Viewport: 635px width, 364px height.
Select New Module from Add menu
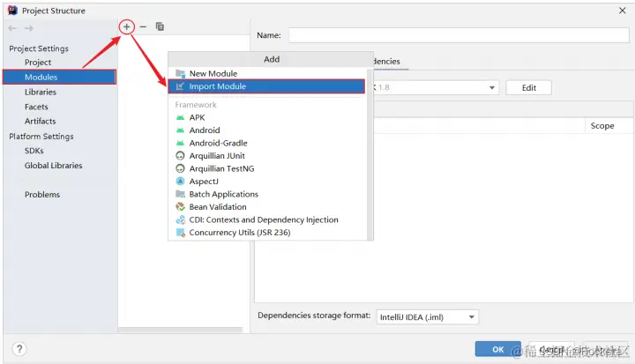pos(267,74)
